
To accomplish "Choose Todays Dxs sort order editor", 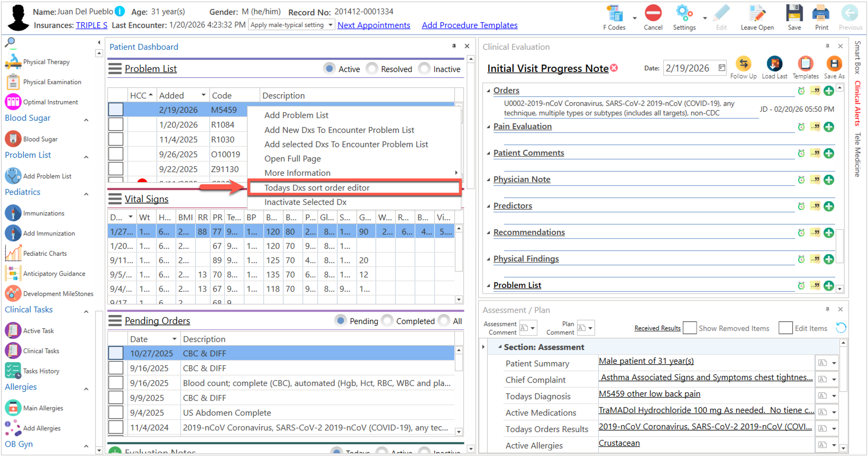I will pyautogui.click(x=317, y=188).
